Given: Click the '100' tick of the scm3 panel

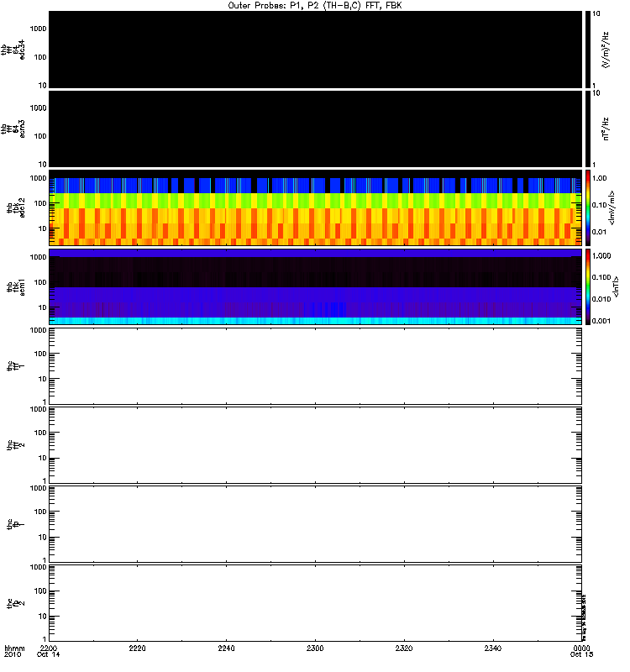Looking at the screenshot, I should coord(40,136).
